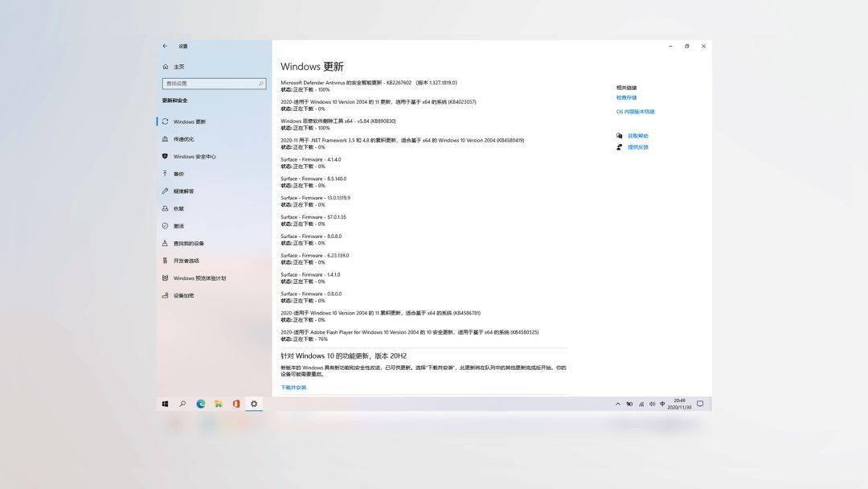Viewport: 868px width, 489px height.
Task: Click the Windows 更新 page heading
Action: coord(312,67)
